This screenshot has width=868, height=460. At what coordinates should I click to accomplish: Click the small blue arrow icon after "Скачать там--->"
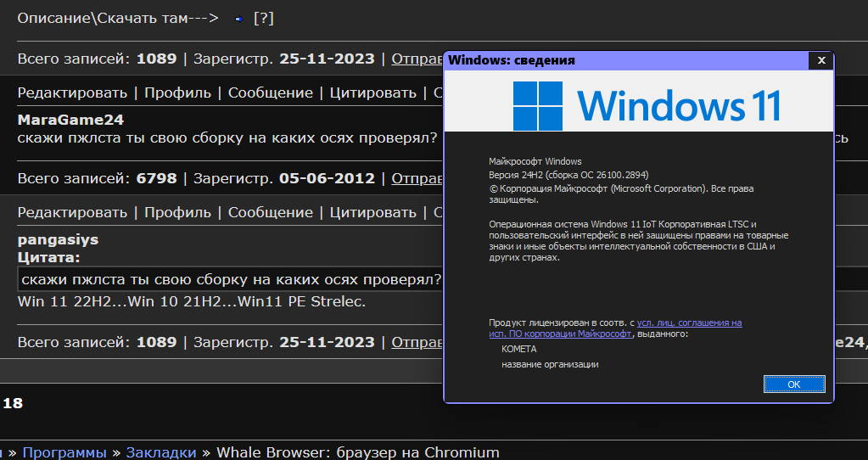click(238, 20)
